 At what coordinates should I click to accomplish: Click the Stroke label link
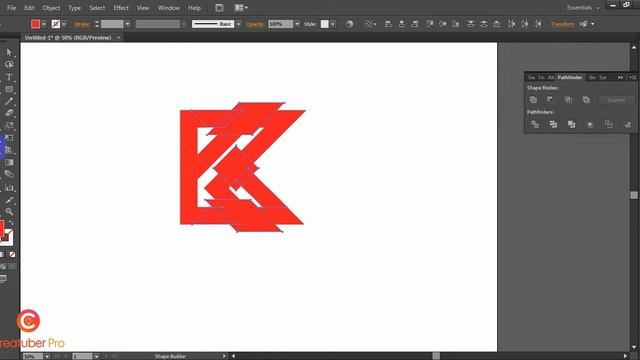pyautogui.click(x=82, y=24)
